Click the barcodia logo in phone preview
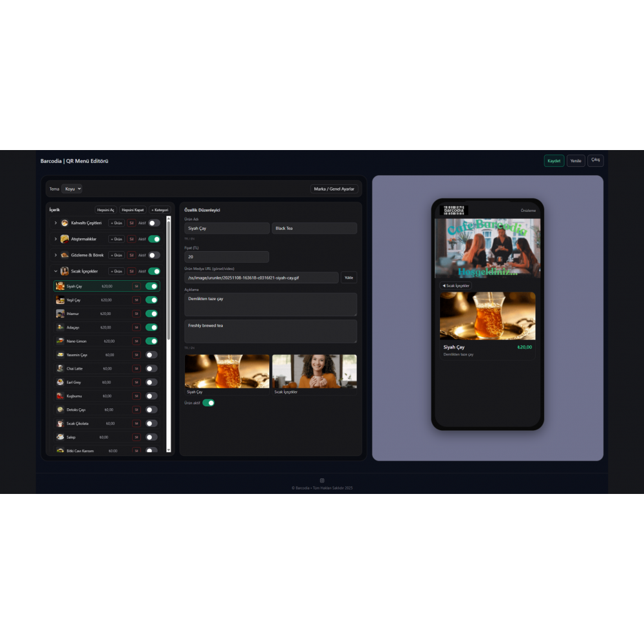This screenshot has height=644, width=644. tap(454, 210)
